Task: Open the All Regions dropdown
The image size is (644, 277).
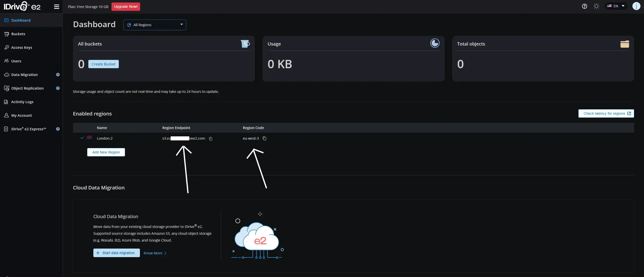Action: click(155, 25)
